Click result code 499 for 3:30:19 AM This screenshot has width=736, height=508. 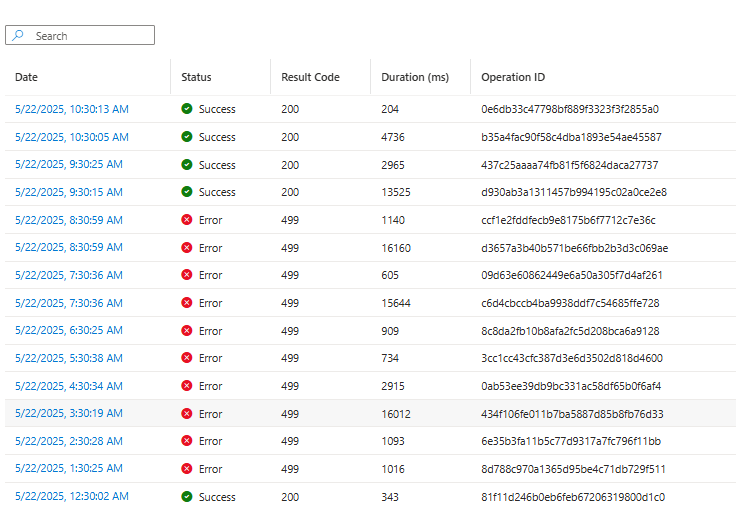point(290,414)
